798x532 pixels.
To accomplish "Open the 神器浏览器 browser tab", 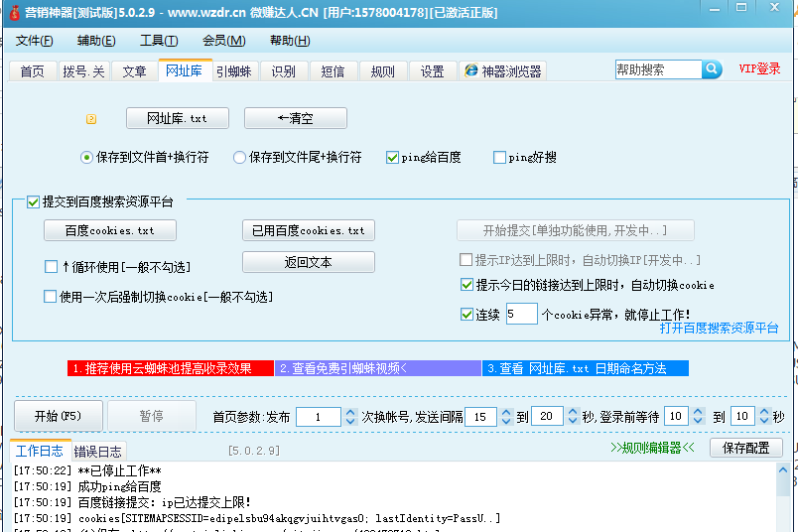I will pyautogui.click(x=503, y=70).
